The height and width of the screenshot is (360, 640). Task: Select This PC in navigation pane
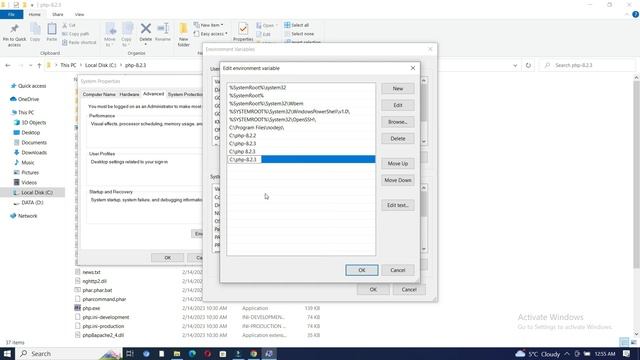26,112
